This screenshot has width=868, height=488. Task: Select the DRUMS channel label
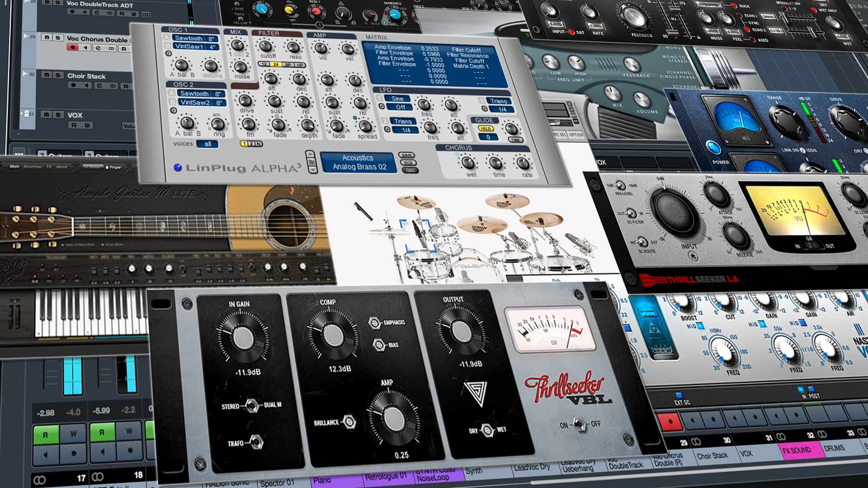click(x=834, y=448)
